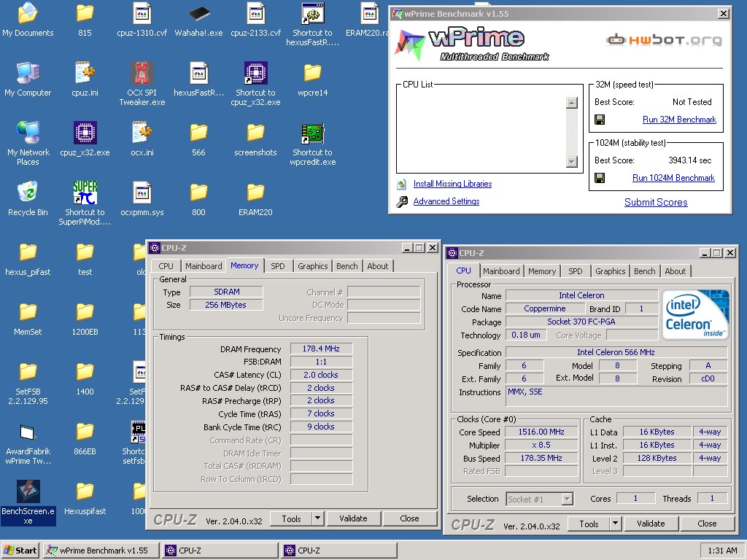747x560 pixels.
Task: Click Submit Scores link in wPrime
Action: click(x=656, y=203)
